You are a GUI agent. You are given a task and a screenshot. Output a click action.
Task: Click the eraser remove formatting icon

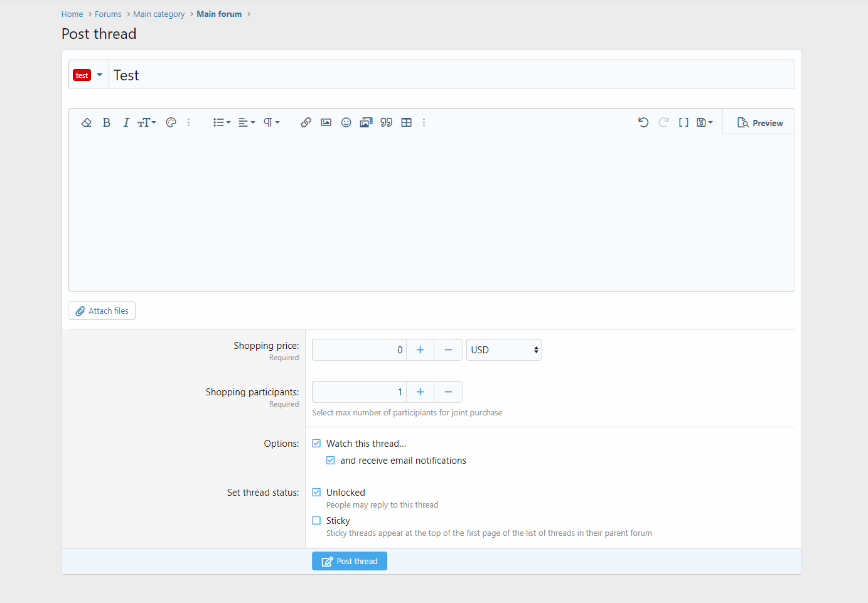click(x=87, y=123)
